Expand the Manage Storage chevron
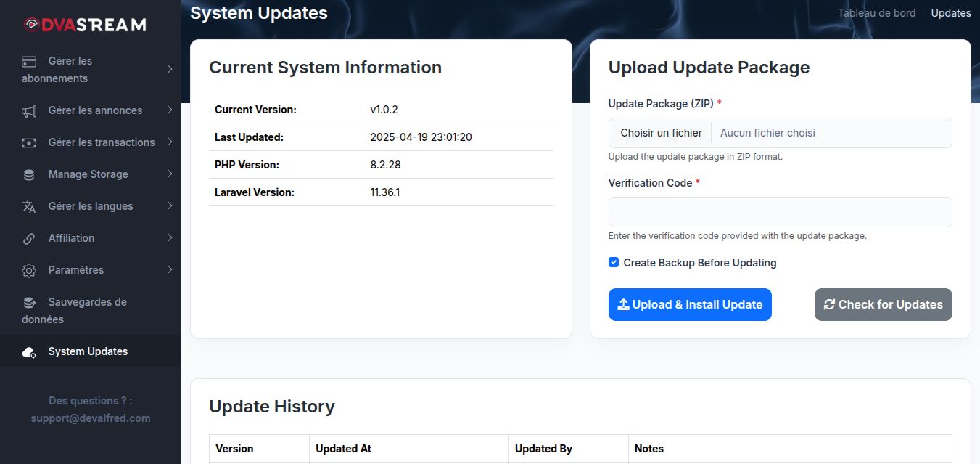980x464 pixels. click(170, 174)
